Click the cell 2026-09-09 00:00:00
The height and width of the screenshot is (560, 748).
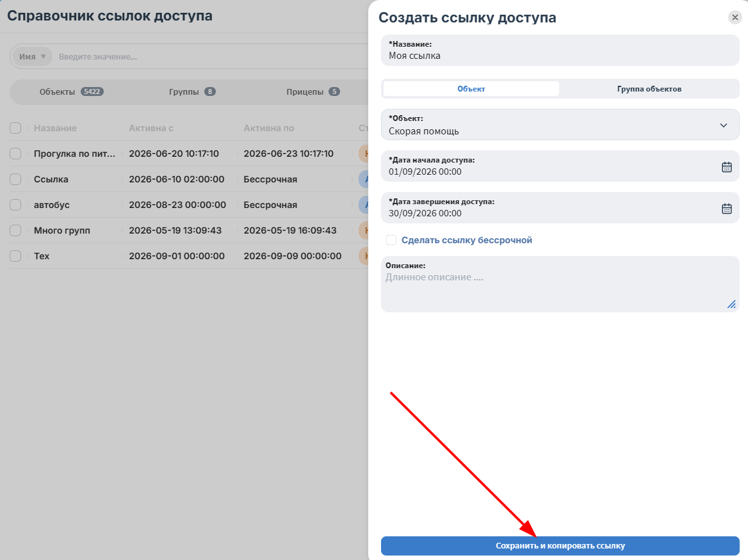[293, 256]
